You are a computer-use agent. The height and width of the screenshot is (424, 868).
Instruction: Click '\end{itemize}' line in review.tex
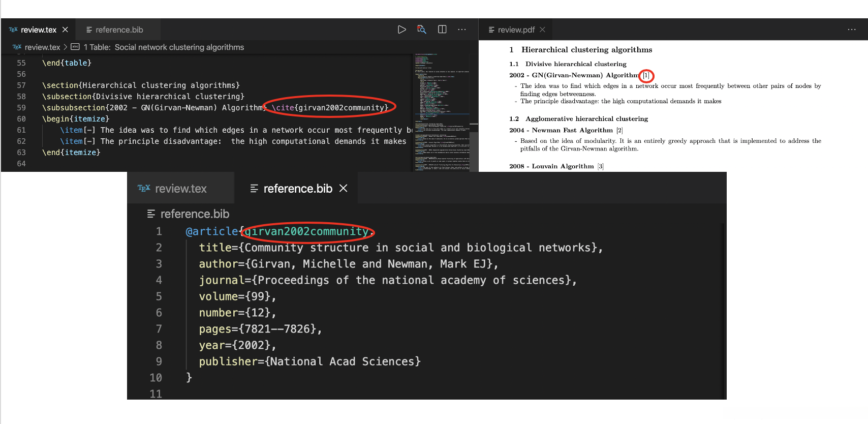tap(71, 153)
